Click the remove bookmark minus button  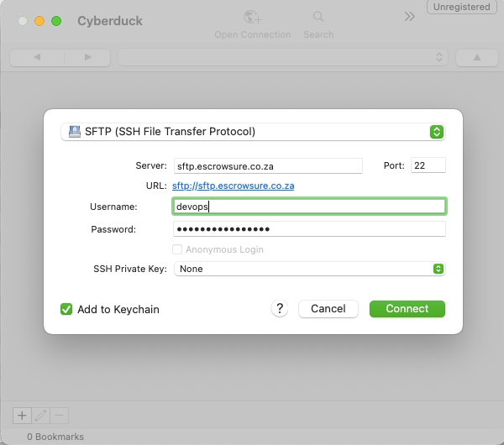[59, 416]
